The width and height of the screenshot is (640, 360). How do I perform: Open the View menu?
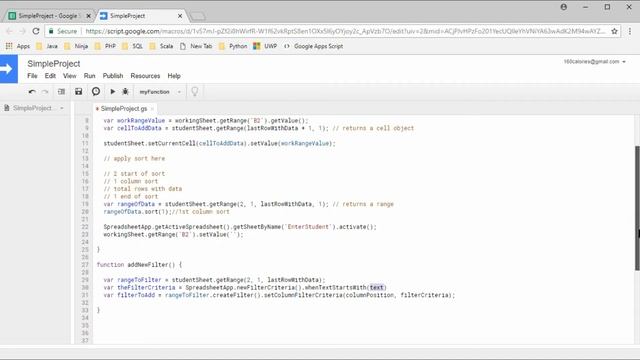(69, 76)
